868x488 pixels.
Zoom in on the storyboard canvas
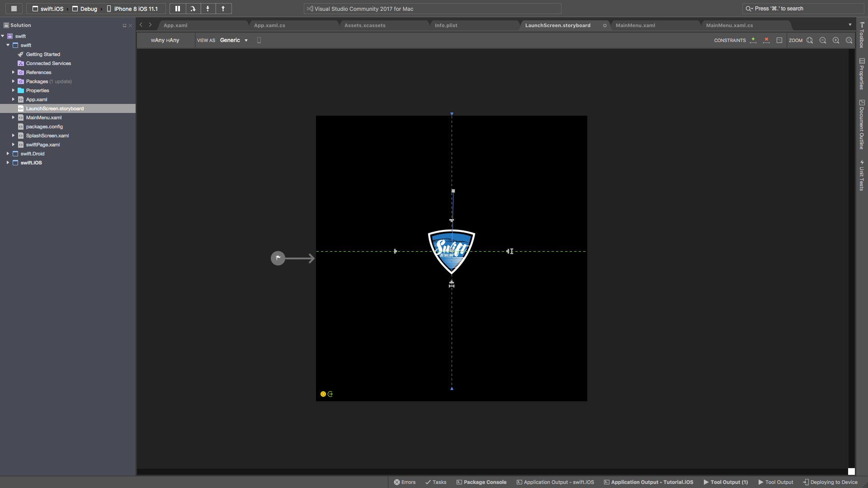click(836, 40)
